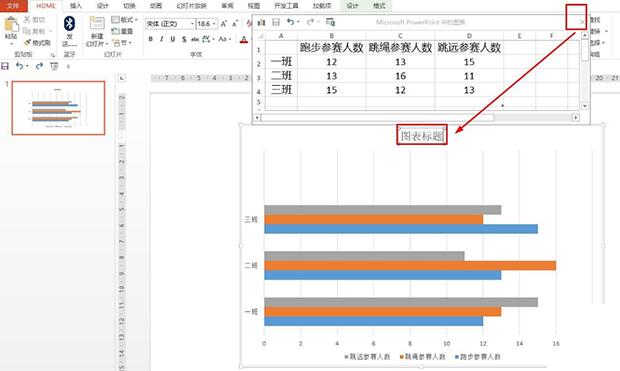
Task: Switch to the HOME ribbon tab
Action: click(x=46, y=6)
